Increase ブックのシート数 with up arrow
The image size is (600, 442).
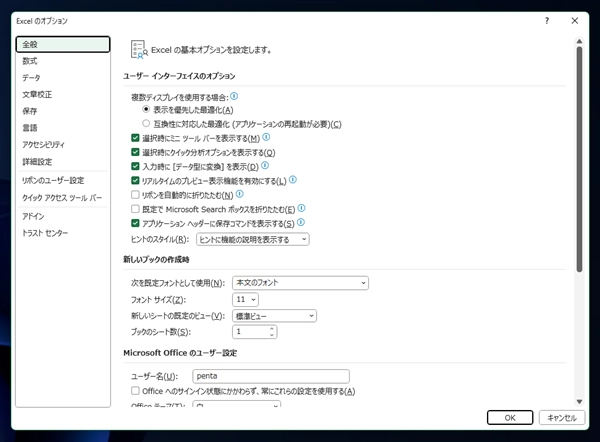click(x=272, y=329)
